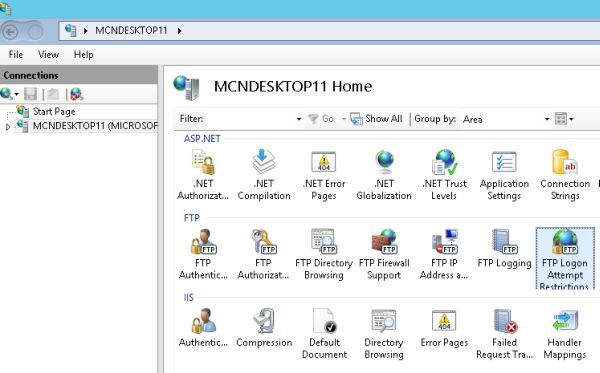Viewport: 600px width, 373px height.
Task: Click arrow before MCNDESKTOP11 in address bar
Action: (86, 31)
